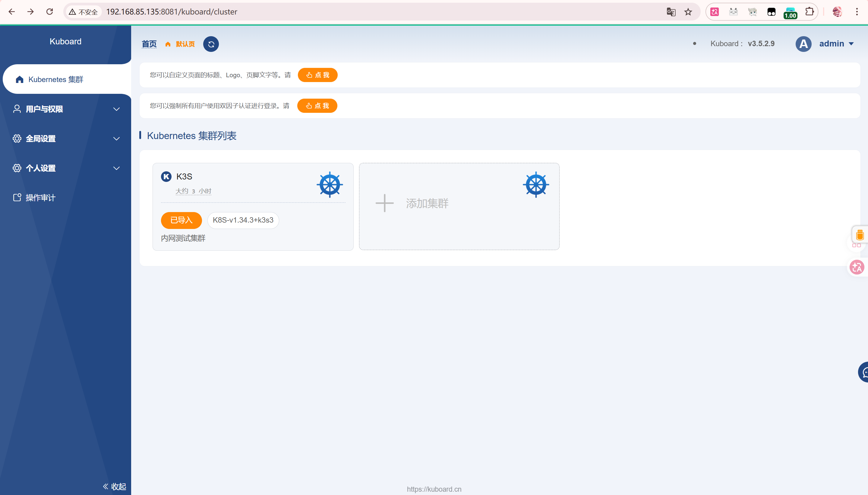Click the orange floating widget icon at right
This screenshot has width=868, height=495.
pyautogui.click(x=860, y=235)
